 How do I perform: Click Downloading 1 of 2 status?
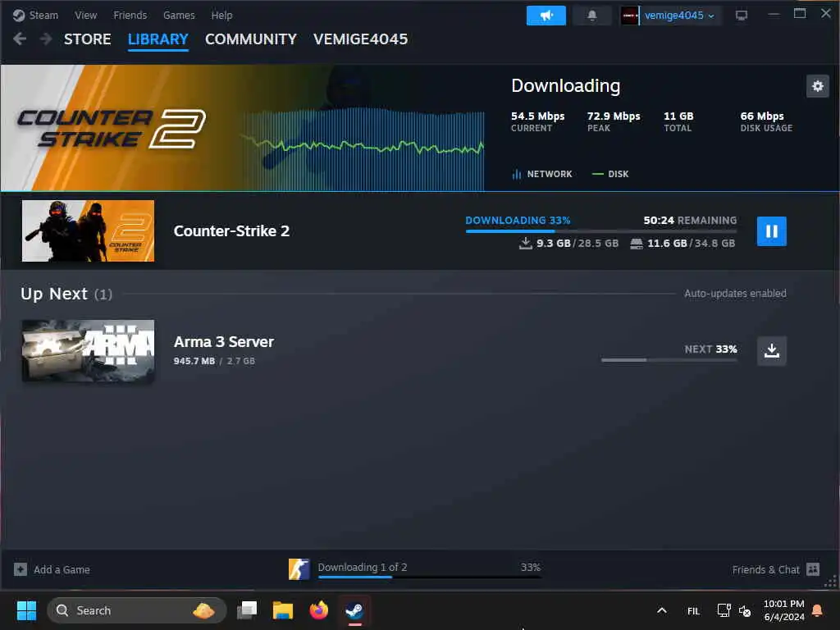(362, 567)
